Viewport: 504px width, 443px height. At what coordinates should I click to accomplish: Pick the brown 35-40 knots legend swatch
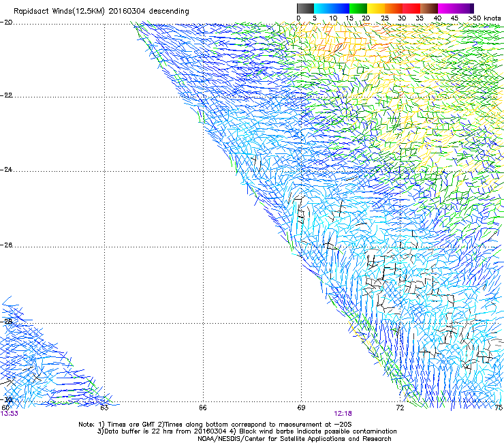point(429,8)
